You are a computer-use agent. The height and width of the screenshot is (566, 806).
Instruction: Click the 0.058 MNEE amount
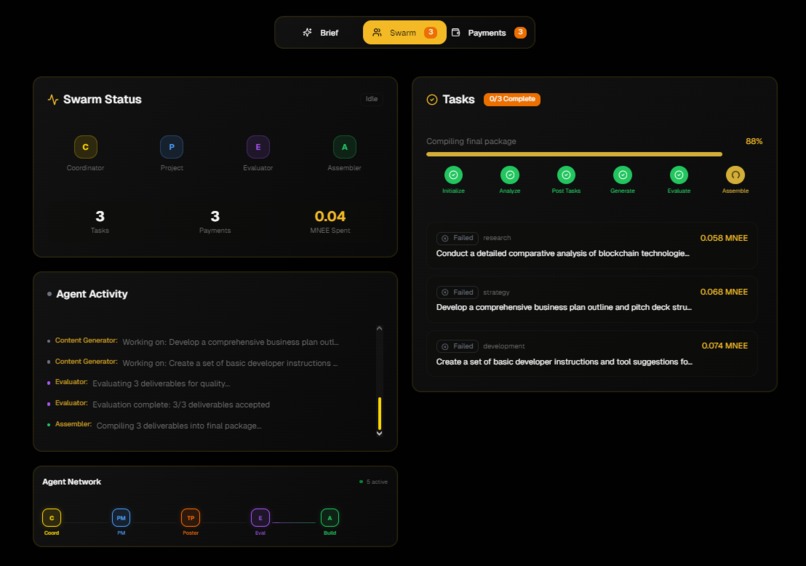click(x=724, y=238)
